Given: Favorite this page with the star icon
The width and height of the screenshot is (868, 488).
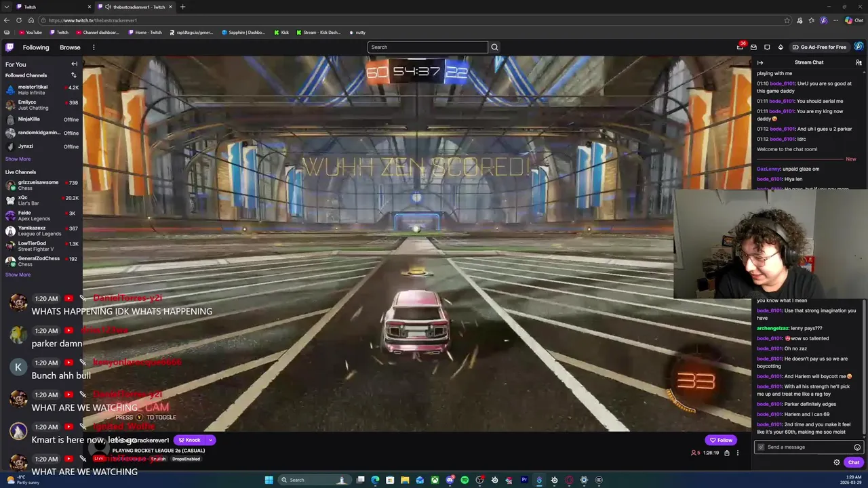Looking at the screenshot, I should (x=787, y=20).
